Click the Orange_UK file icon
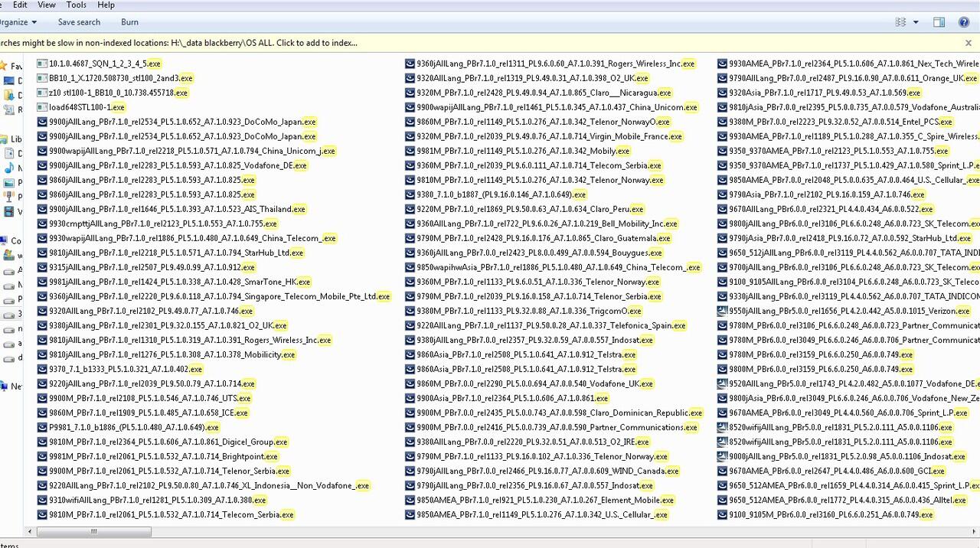The height and width of the screenshot is (548, 980). click(x=722, y=78)
